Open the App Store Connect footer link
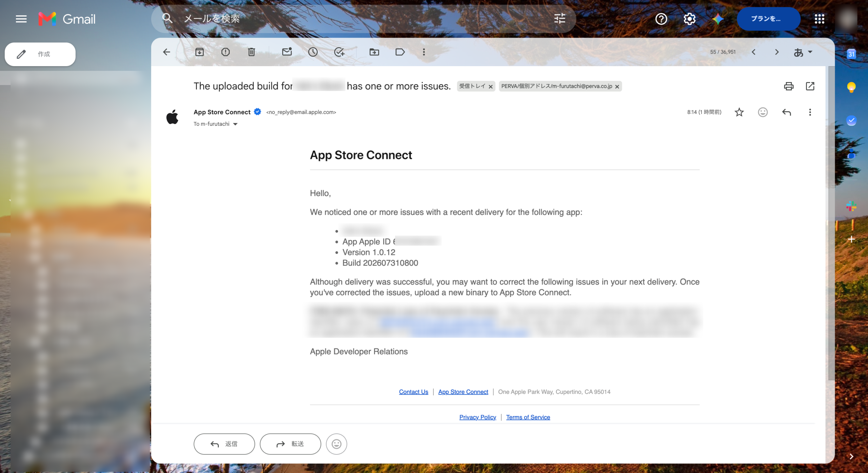 [x=463, y=392]
